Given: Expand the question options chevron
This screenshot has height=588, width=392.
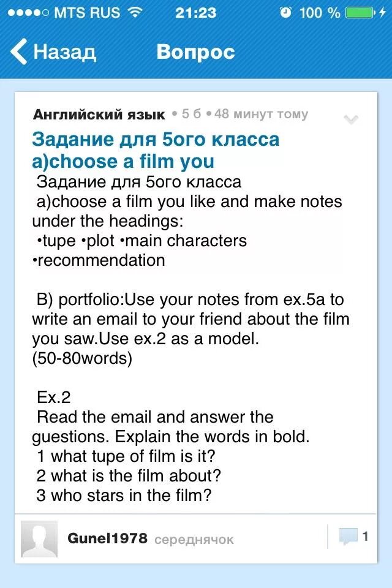Looking at the screenshot, I should pyautogui.click(x=351, y=119).
